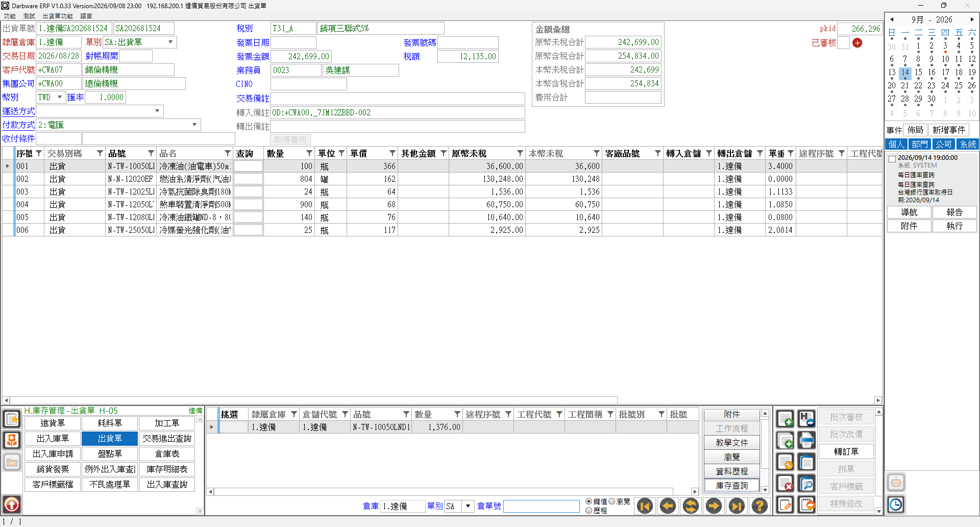980x527 pixels.
Task: Click the 佈局 button in events panel
Action: [916, 130]
